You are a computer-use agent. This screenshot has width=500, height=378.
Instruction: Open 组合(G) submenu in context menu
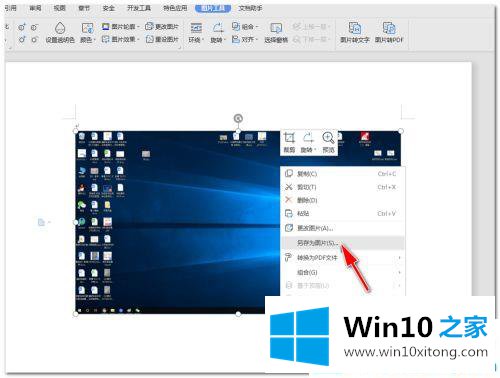343,272
